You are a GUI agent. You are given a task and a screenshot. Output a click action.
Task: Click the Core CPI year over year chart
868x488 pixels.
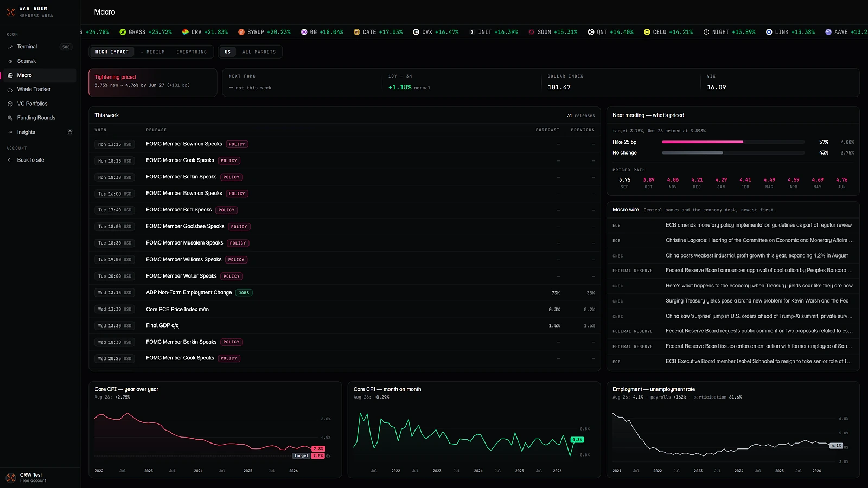[x=215, y=439]
